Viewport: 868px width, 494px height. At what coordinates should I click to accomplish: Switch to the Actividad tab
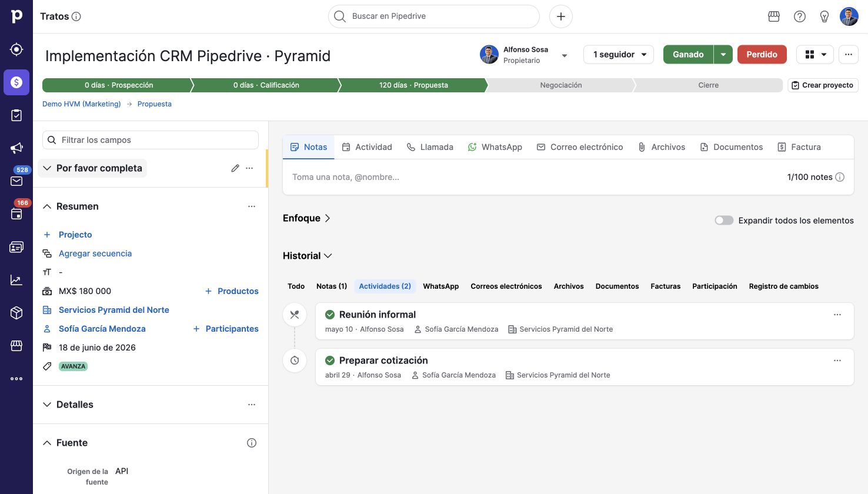(x=367, y=147)
